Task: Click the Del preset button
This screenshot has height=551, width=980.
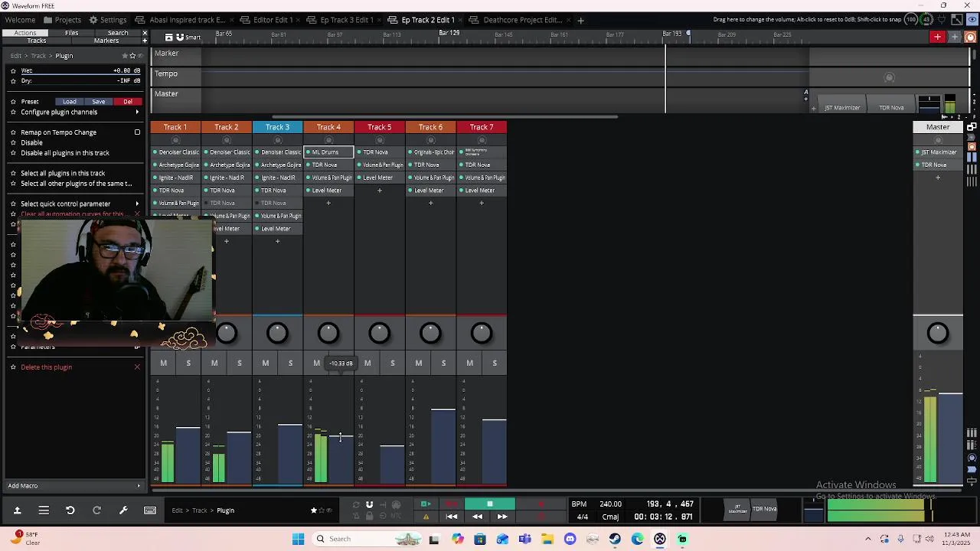Action: tap(128, 102)
